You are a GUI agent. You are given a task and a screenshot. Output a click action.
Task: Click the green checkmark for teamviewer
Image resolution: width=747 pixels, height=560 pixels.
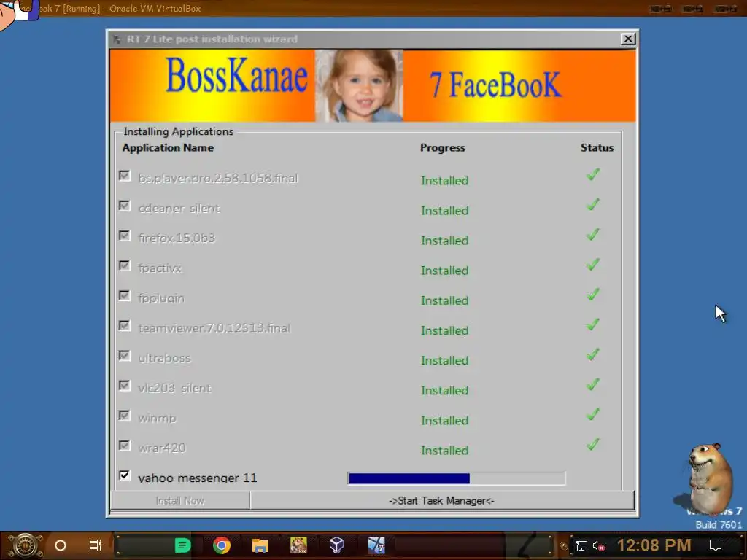coord(592,324)
